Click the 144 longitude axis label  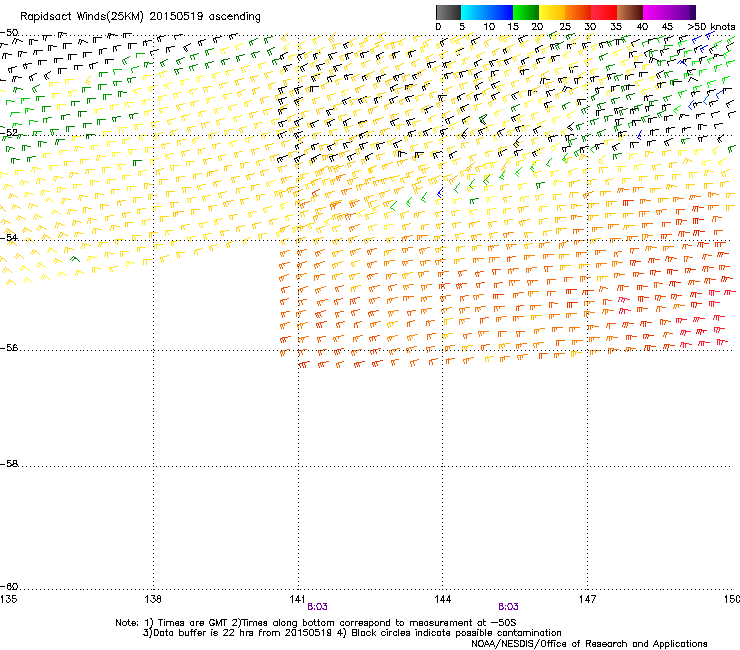tap(442, 599)
